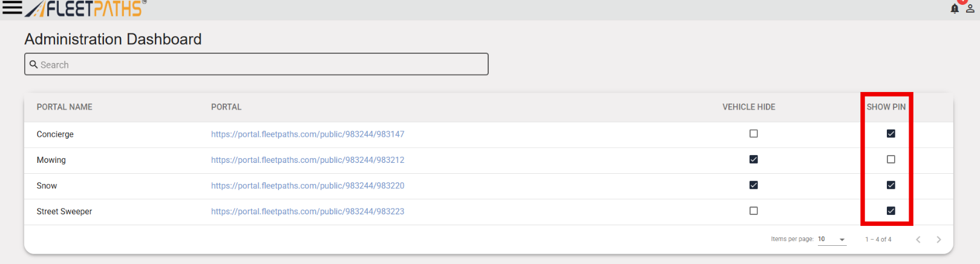Click the Show Pin column header
The height and width of the screenshot is (264, 980).
pyautogui.click(x=886, y=107)
